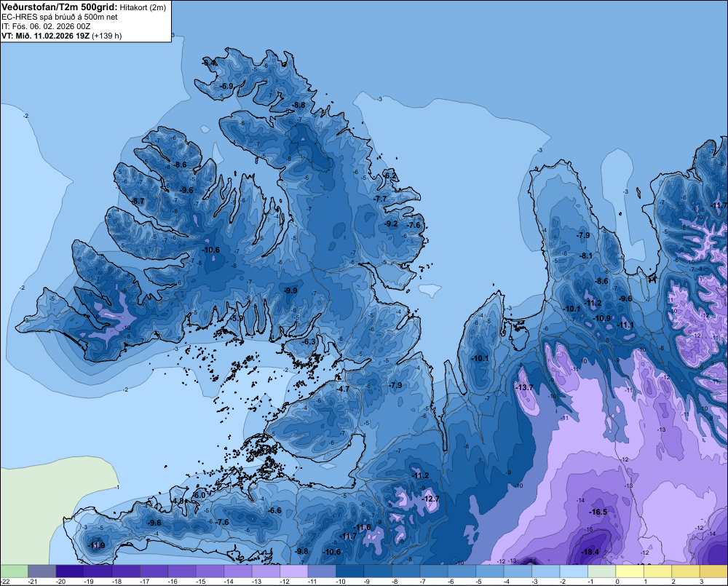Click the -9.2 temperature value
Viewport: 728px width, 586px height.
[392, 223]
